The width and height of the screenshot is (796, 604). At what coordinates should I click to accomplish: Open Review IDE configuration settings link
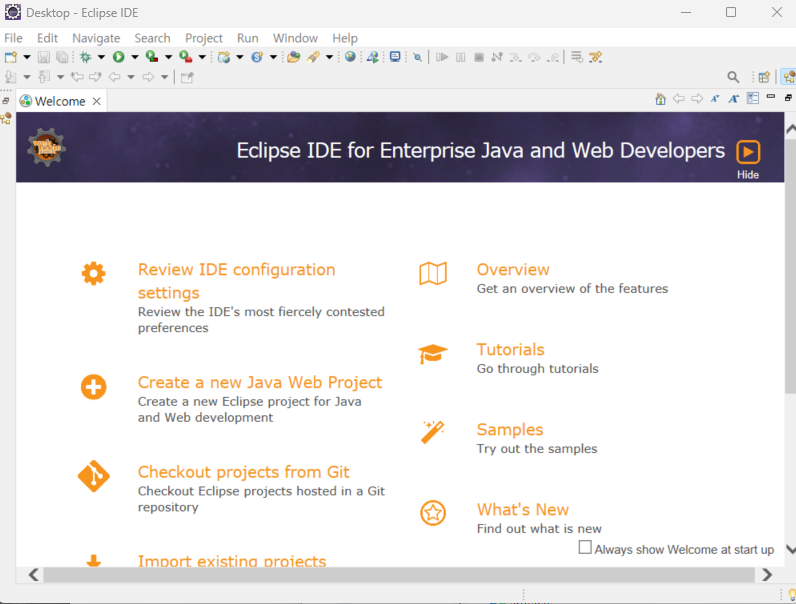click(x=237, y=281)
